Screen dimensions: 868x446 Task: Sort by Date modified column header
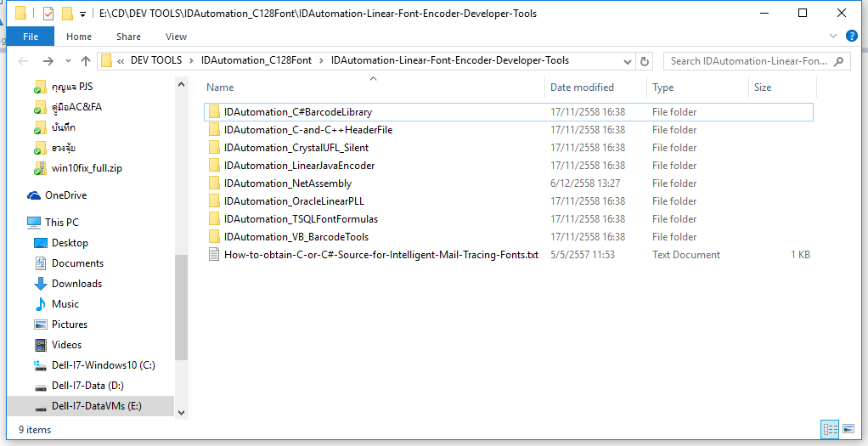pos(595,87)
